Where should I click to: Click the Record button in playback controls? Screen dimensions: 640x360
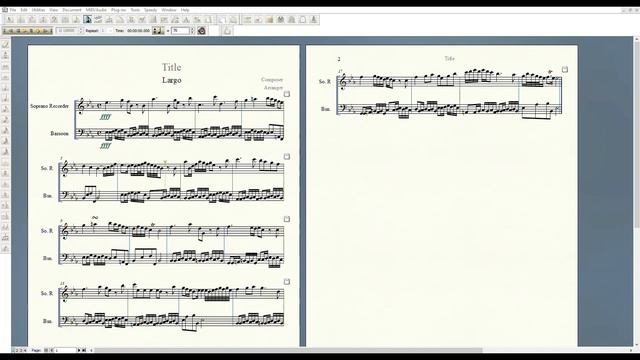38,31
